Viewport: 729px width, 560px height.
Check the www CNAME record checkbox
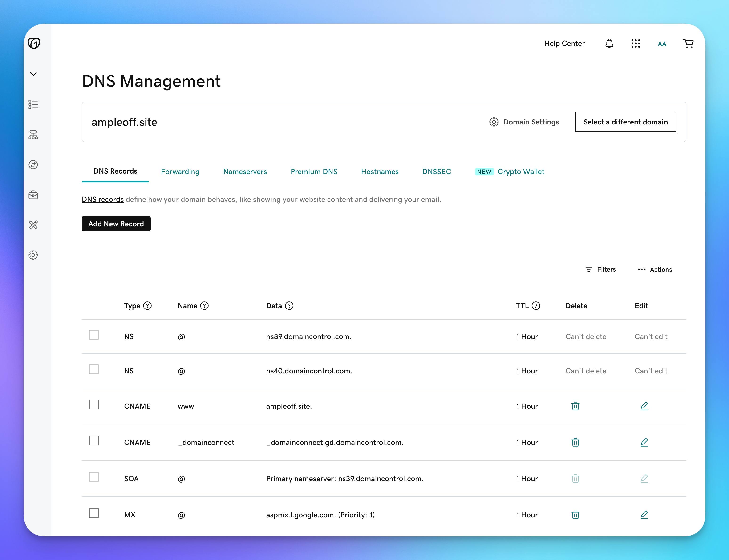(x=94, y=405)
